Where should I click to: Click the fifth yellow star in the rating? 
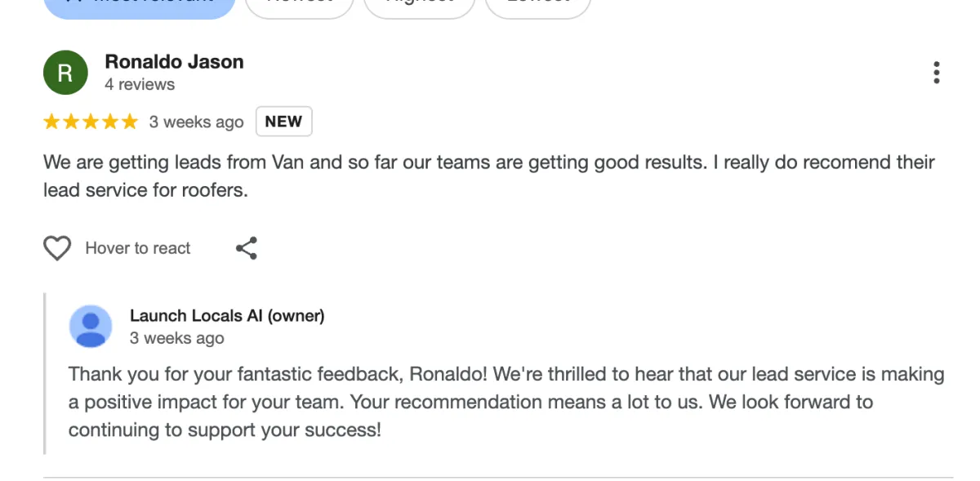(129, 122)
